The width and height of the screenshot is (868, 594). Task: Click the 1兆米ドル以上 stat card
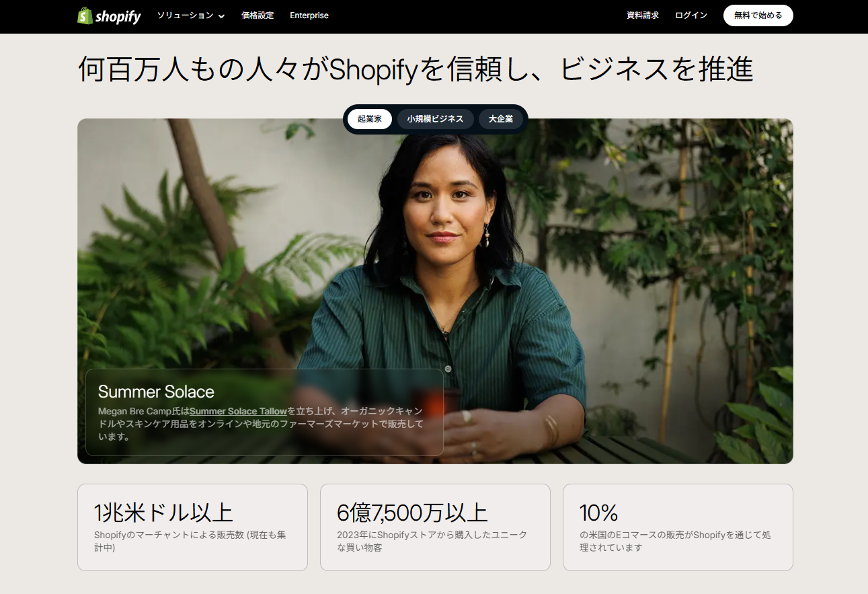[192, 527]
